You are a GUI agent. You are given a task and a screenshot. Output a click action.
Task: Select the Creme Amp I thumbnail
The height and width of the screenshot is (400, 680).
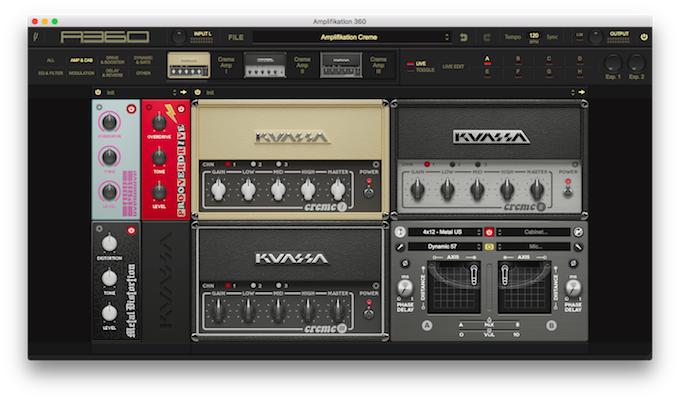coord(189,66)
